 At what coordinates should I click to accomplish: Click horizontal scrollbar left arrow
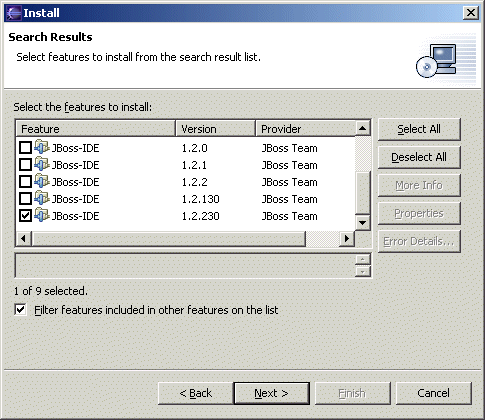point(24,238)
